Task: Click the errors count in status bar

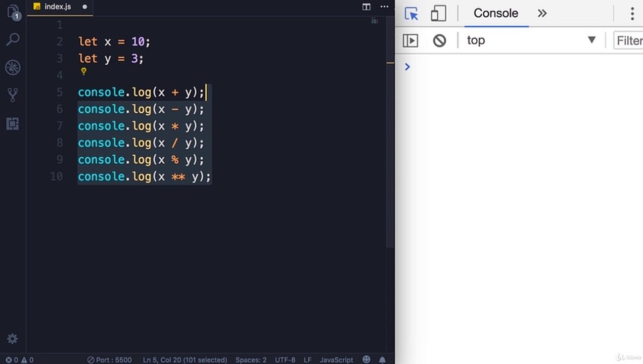Action: pos(12,360)
